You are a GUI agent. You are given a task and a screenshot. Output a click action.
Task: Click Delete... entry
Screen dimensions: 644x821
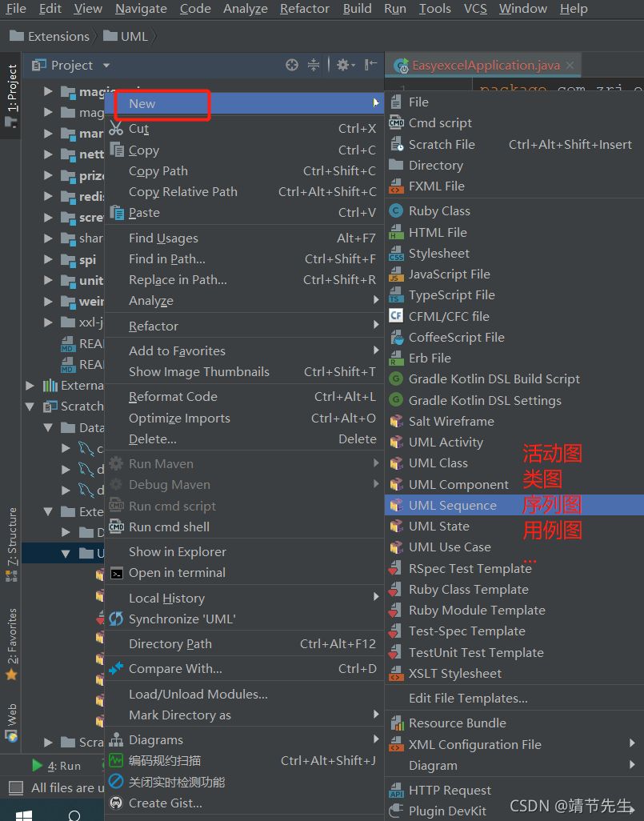245,439
